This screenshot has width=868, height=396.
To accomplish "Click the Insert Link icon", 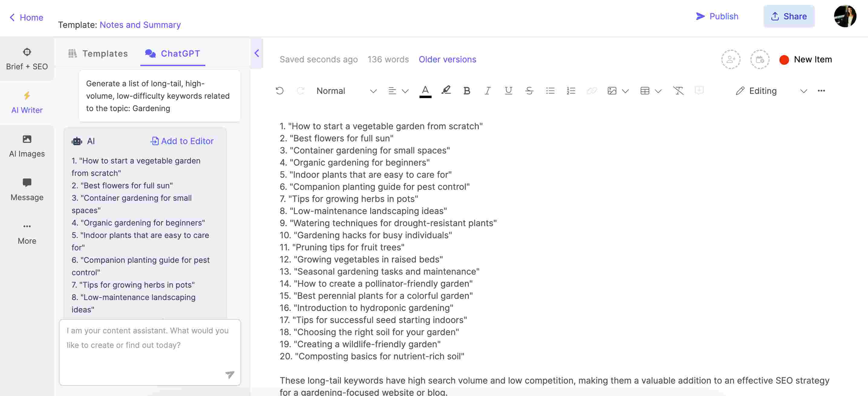I will click(591, 90).
